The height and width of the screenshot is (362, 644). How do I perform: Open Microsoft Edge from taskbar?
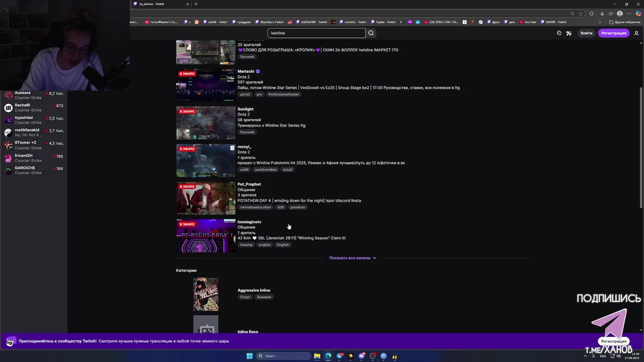click(x=328, y=356)
